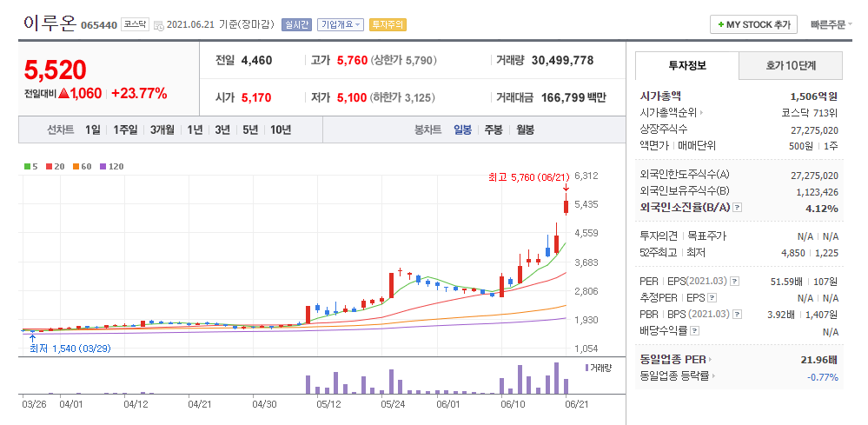Select the 10년 line chart period
This screenshot has width=868, height=425.
(281, 130)
